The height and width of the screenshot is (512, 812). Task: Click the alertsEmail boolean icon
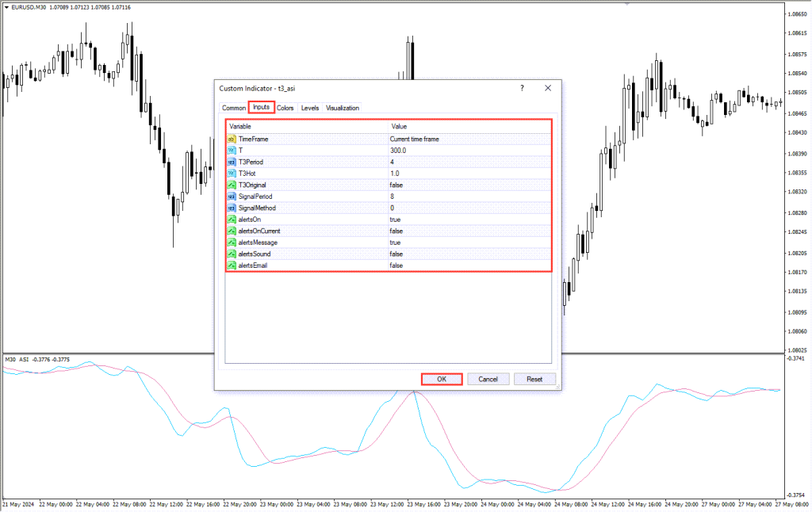(x=232, y=266)
